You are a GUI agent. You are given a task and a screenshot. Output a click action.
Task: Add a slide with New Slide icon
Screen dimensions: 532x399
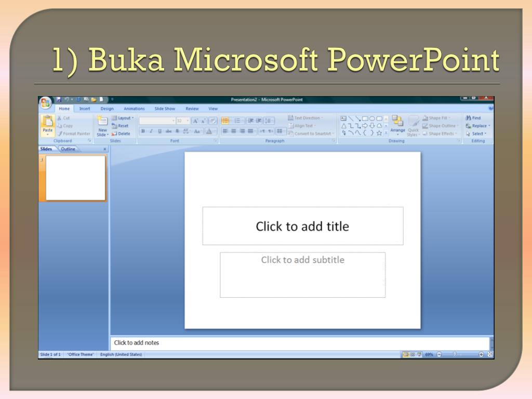coord(102,122)
